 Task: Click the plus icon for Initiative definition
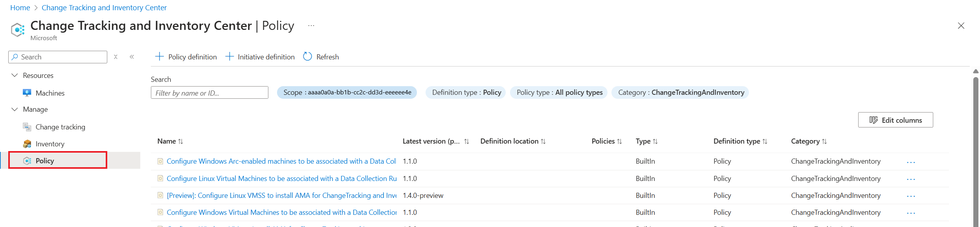(229, 57)
